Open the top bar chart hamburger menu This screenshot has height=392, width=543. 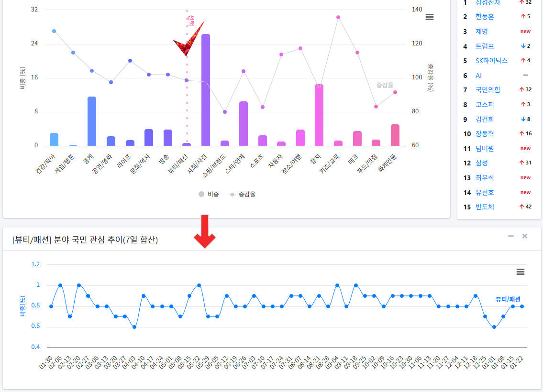430,17
